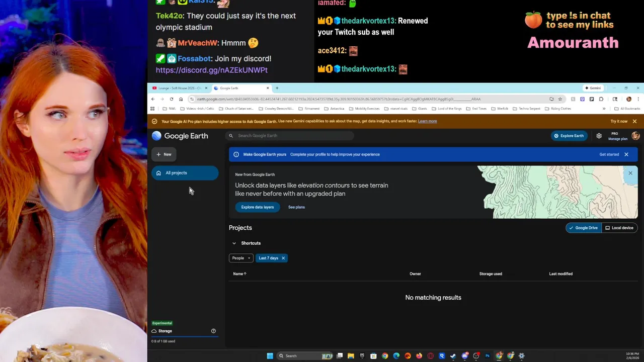Select the Google Drive storage option
Image resolution: width=644 pixels, height=362 pixels.
(584, 228)
